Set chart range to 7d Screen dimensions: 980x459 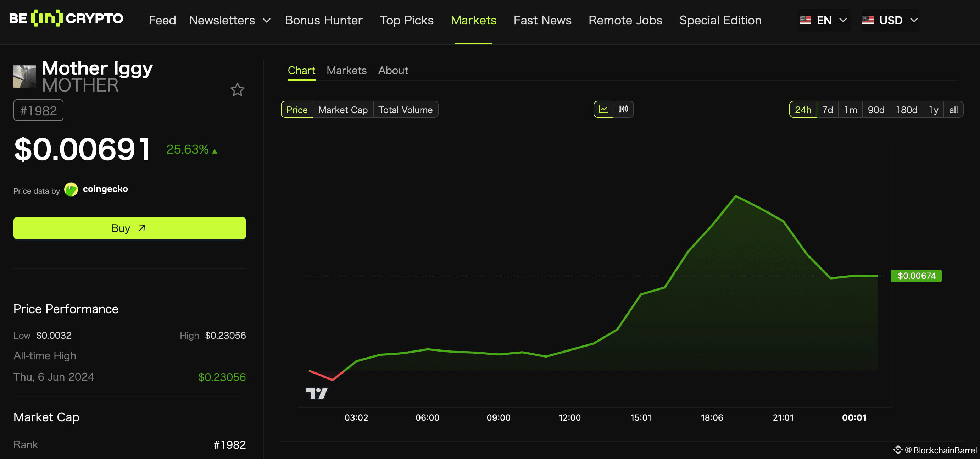[827, 110]
